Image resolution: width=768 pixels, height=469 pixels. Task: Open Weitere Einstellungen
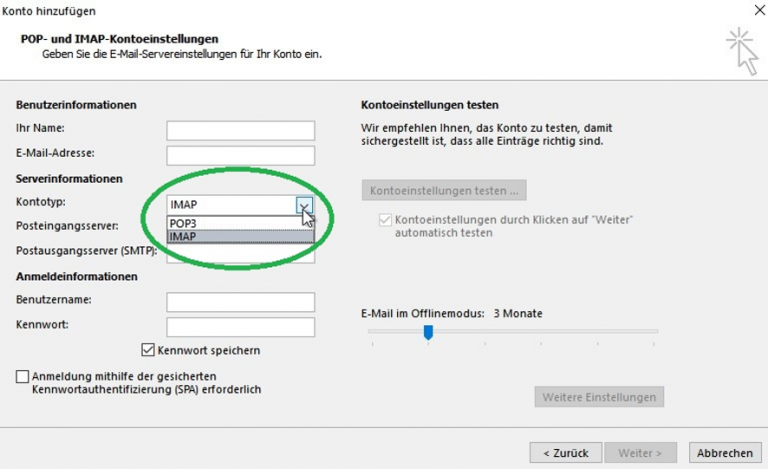(x=599, y=397)
